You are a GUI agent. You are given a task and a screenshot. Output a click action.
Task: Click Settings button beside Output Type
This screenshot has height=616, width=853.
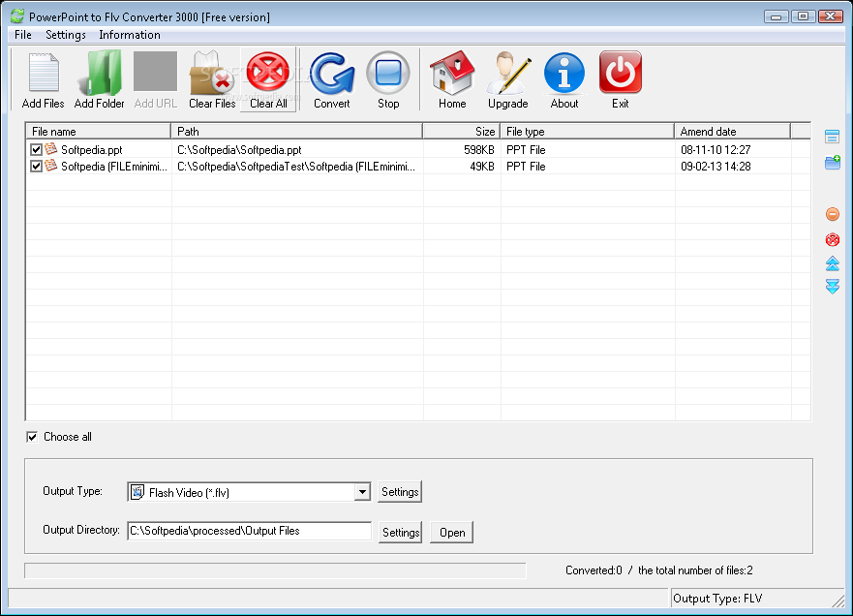[400, 491]
